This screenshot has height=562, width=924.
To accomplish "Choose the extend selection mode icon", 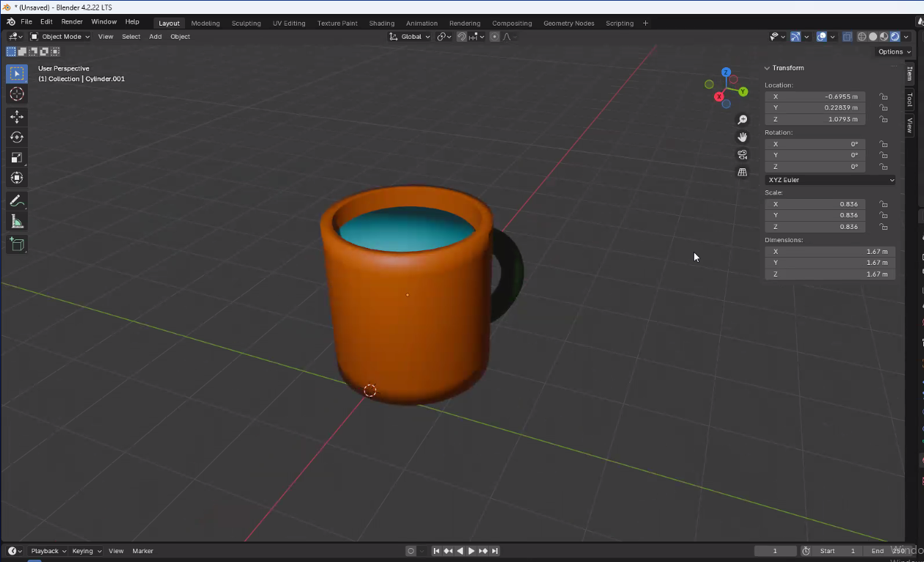I will (22, 51).
